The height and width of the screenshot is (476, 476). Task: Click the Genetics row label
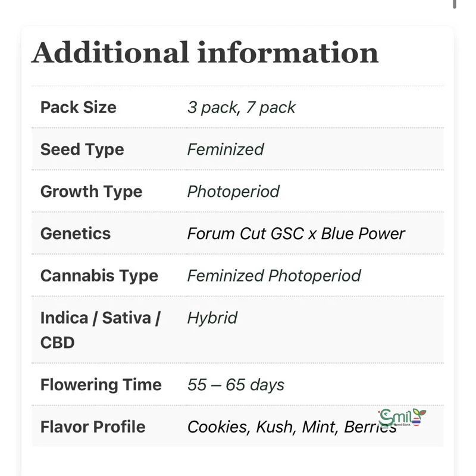pyautogui.click(x=75, y=233)
